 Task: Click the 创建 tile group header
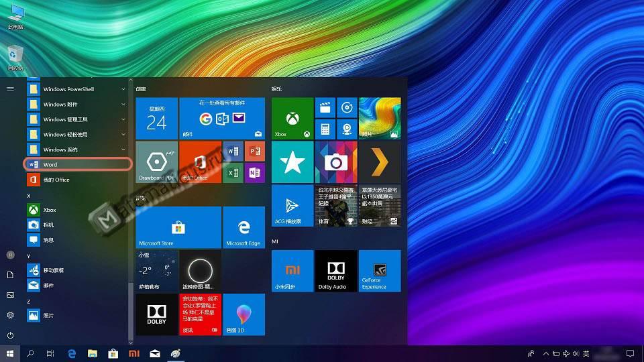pos(141,89)
